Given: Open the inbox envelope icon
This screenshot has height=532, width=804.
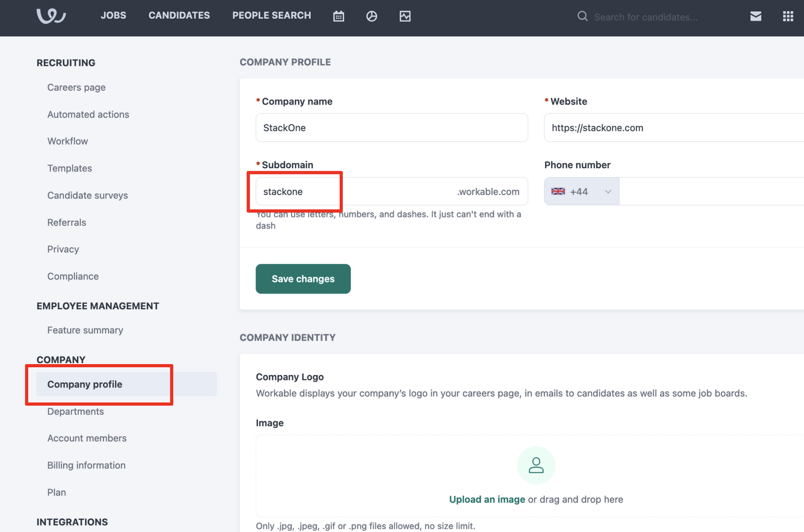Looking at the screenshot, I should click(x=755, y=17).
